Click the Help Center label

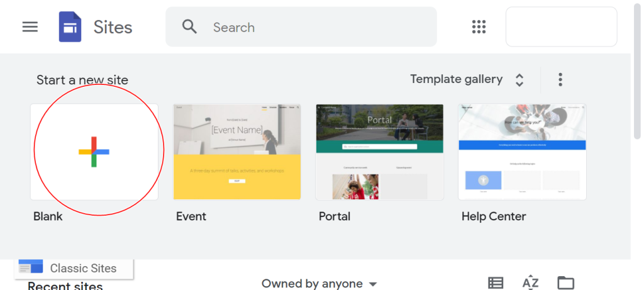click(494, 216)
